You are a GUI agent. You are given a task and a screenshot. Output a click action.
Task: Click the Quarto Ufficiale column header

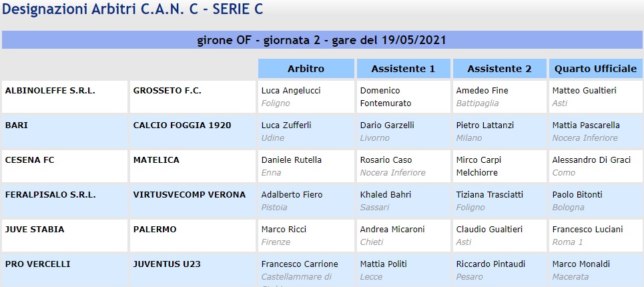point(595,69)
